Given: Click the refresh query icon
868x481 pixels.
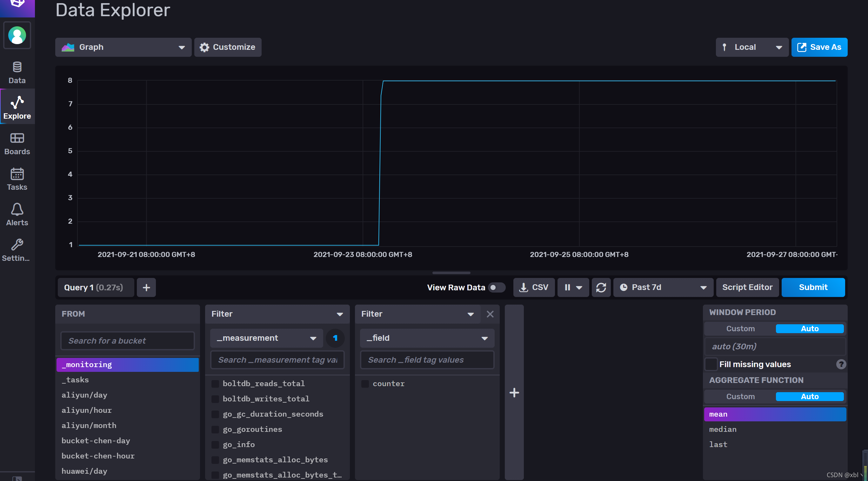Looking at the screenshot, I should 601,287.
